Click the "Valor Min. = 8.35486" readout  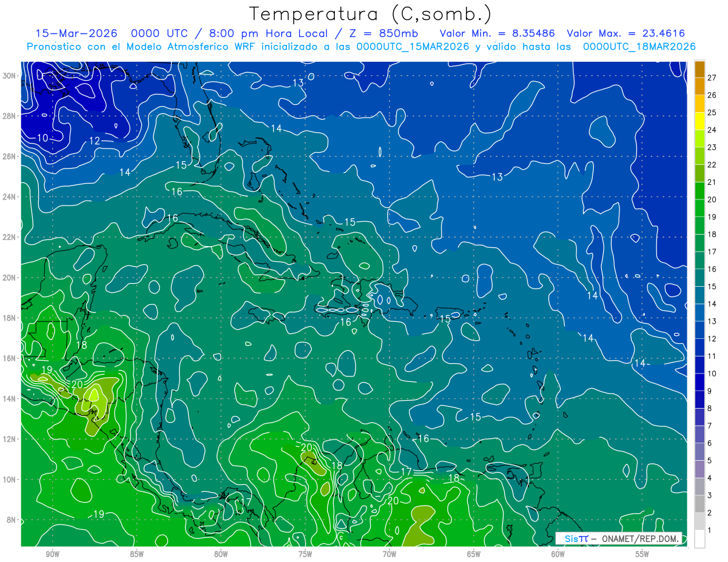click(497, 33)
